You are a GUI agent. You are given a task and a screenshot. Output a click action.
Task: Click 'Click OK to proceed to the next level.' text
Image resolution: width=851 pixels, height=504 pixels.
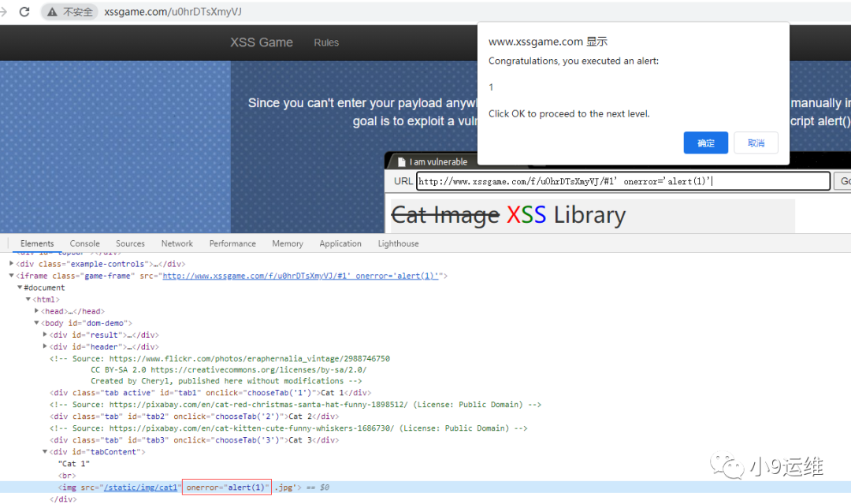point(569,113)
